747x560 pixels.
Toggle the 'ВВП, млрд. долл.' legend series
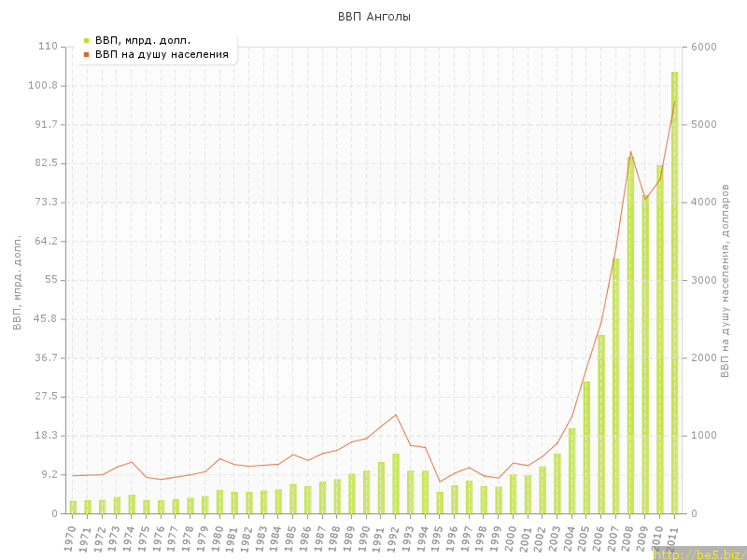point(143,40)
